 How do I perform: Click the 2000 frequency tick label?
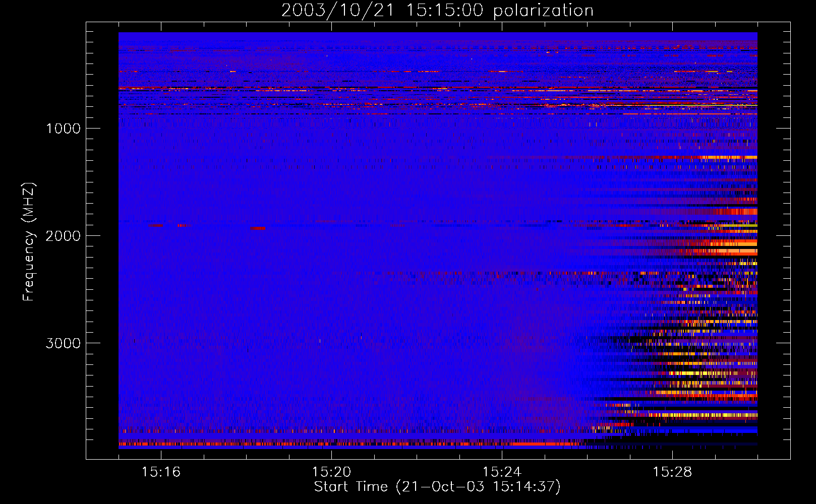[x=63, y=236]
